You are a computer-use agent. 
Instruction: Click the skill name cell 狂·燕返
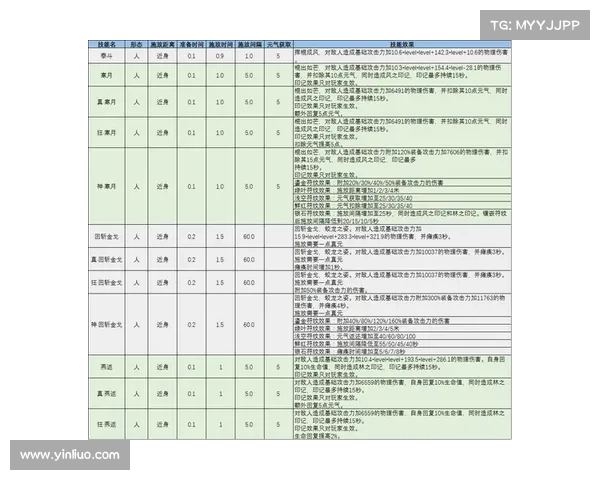(106, 424)
